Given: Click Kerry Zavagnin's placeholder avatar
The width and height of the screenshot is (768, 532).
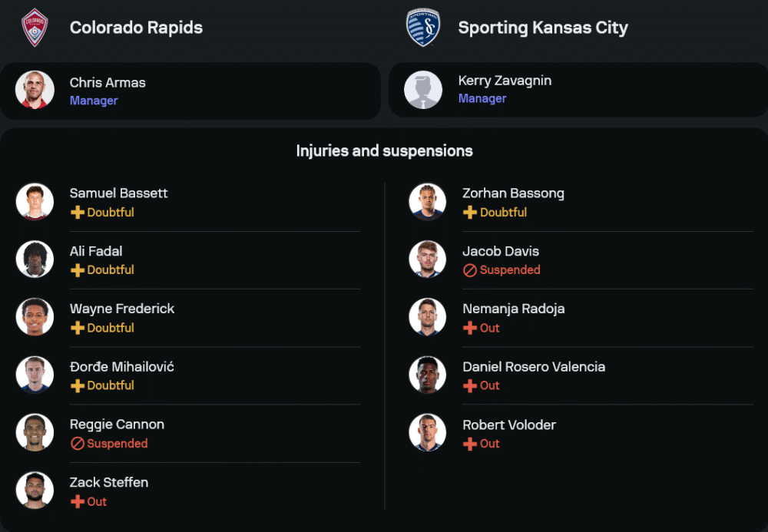Looking at the screenshot, I should 423,90.
